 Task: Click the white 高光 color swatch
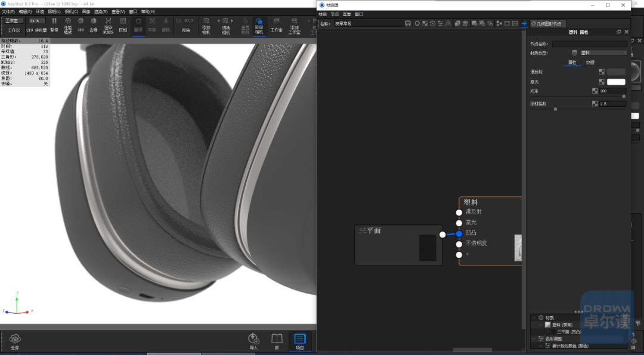615,82
